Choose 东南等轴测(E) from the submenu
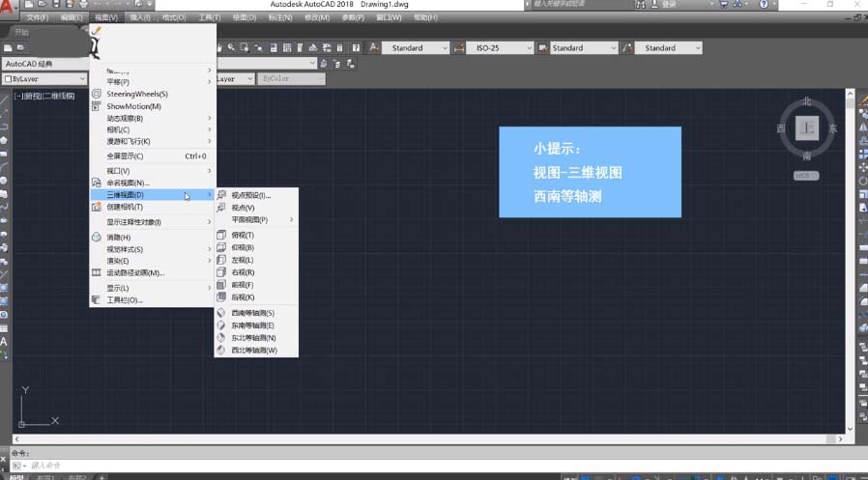The width and height of the screenshot is (868, 480). (257, 325)
